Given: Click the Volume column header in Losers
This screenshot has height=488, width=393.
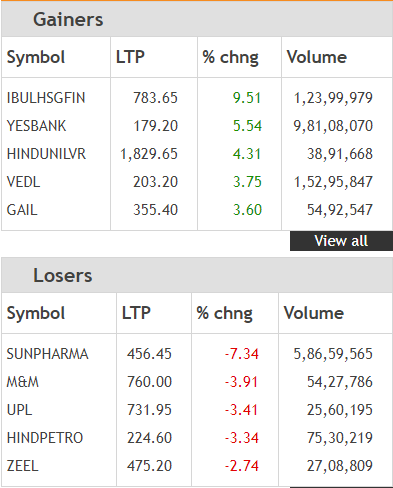Looking at the screenshot, I should (314, 313).
